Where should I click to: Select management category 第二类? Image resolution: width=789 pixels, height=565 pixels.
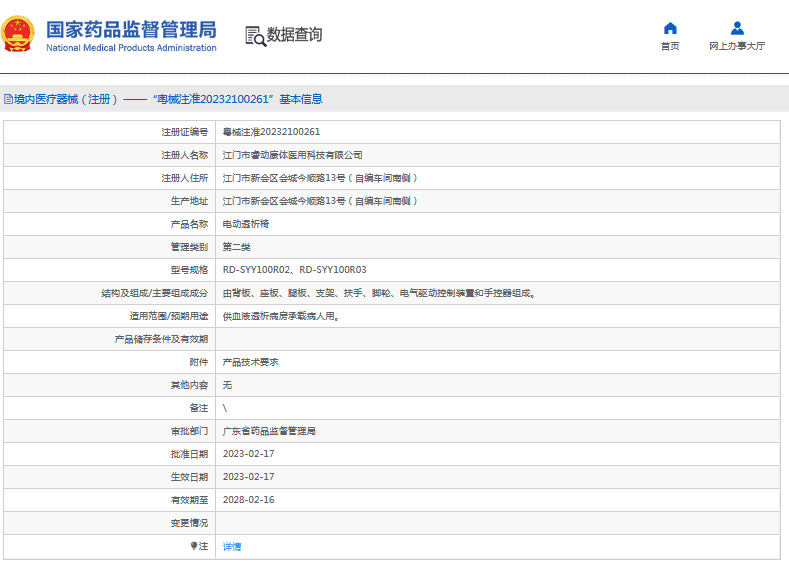[236, 247]
